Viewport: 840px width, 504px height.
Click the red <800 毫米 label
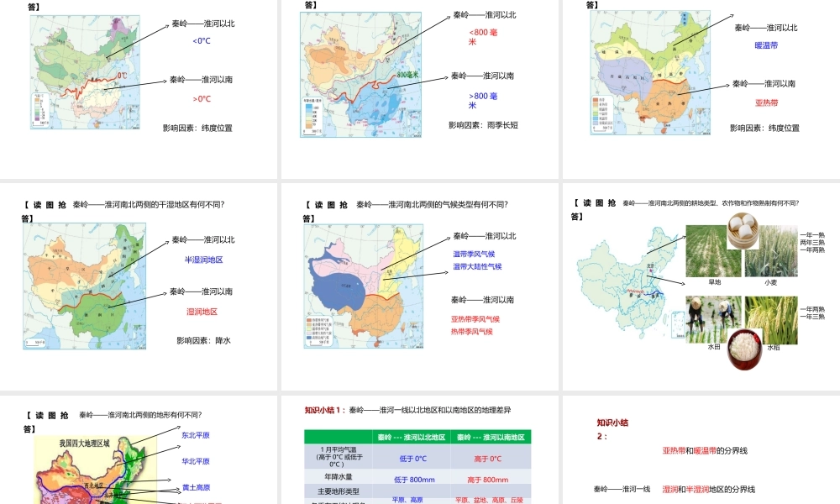(483, 37)
